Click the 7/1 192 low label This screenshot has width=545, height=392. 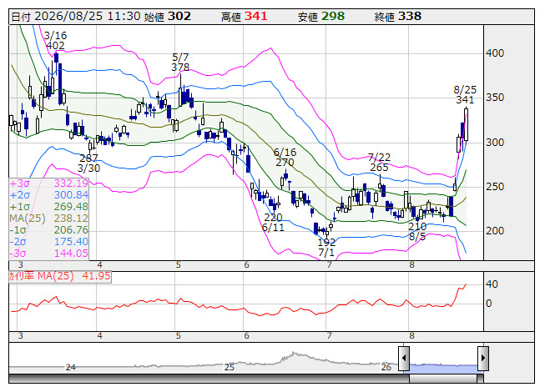(326, 247)
